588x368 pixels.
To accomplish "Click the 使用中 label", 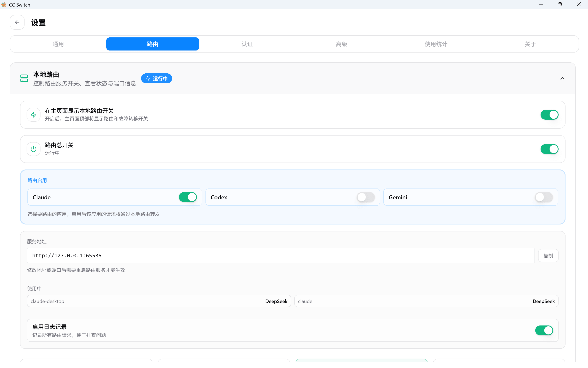I will 34,289.
